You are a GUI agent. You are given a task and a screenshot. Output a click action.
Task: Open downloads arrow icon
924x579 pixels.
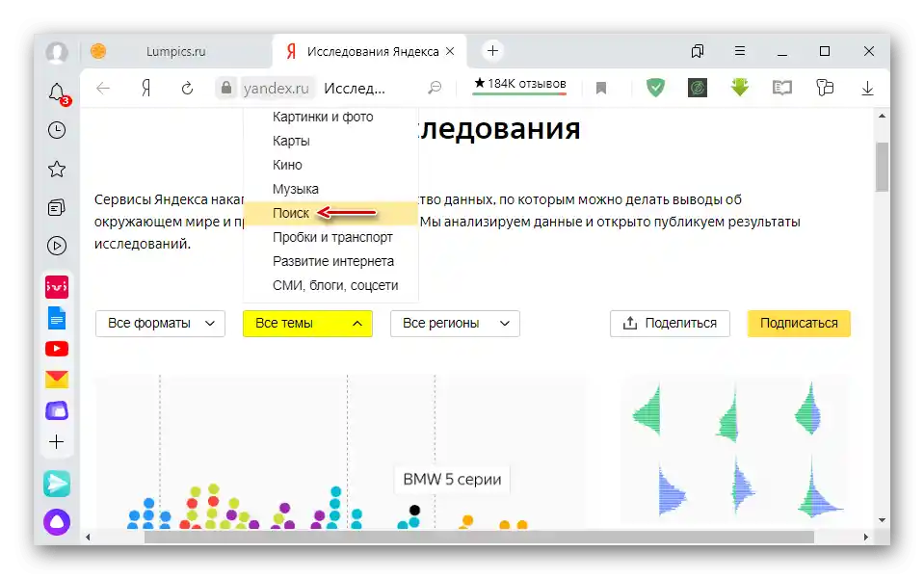(x=867, y=89)
